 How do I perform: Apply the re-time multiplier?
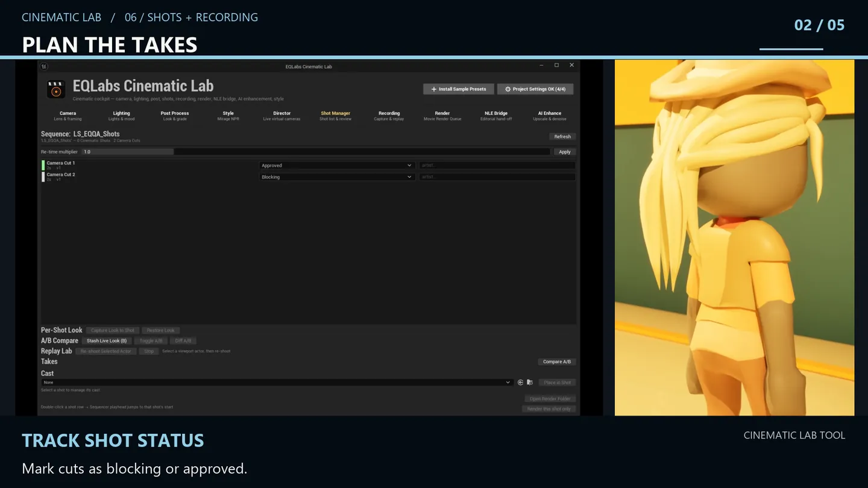pos(564,152)
